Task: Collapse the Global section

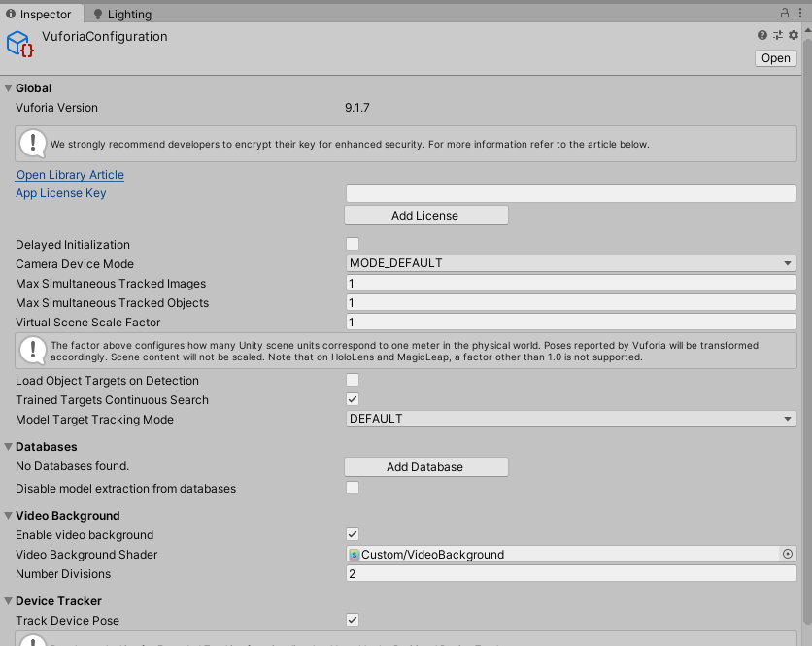Action: pos(8,87)
